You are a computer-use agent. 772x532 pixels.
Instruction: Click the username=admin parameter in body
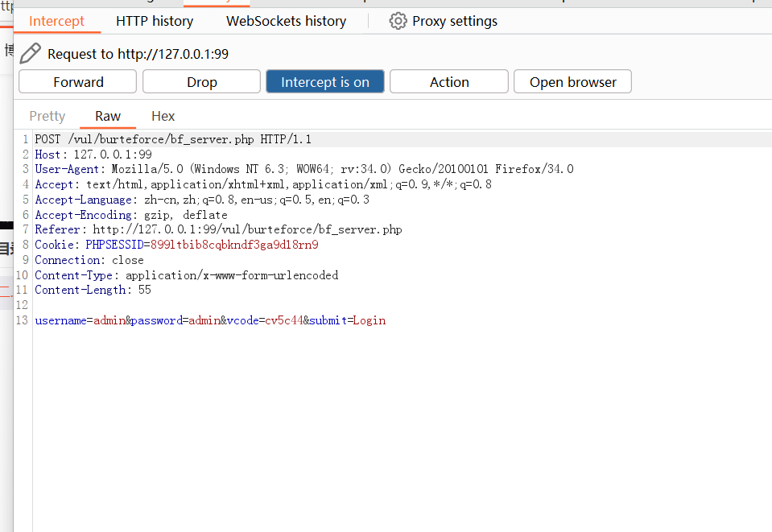[80, 321]
